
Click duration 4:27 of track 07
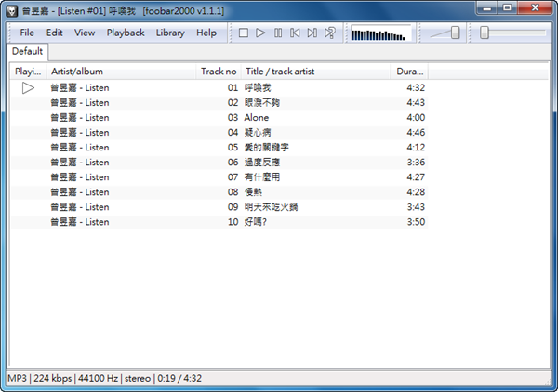coord(416,177)
